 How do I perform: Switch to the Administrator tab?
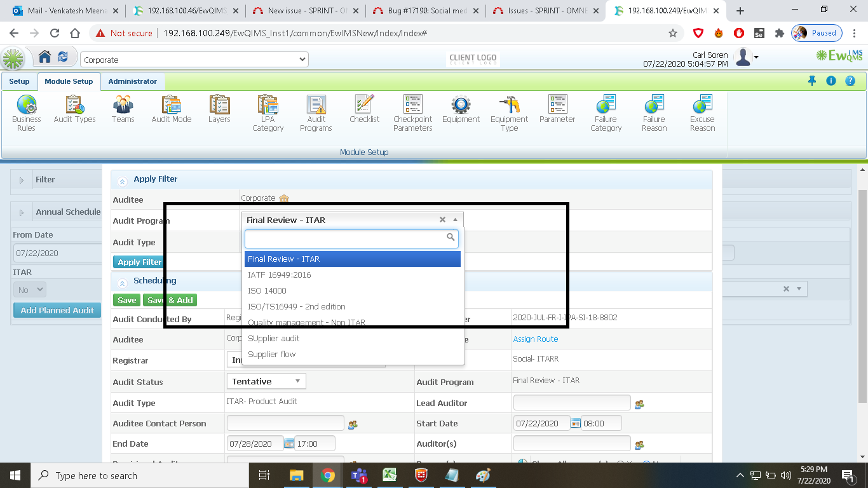point(132,81)
